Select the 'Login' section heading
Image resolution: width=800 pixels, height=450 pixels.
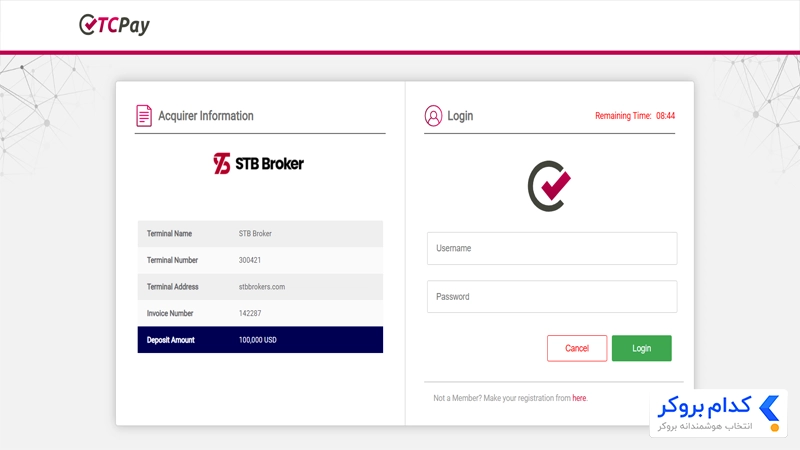pyautogui.click(x=460, y=116)
